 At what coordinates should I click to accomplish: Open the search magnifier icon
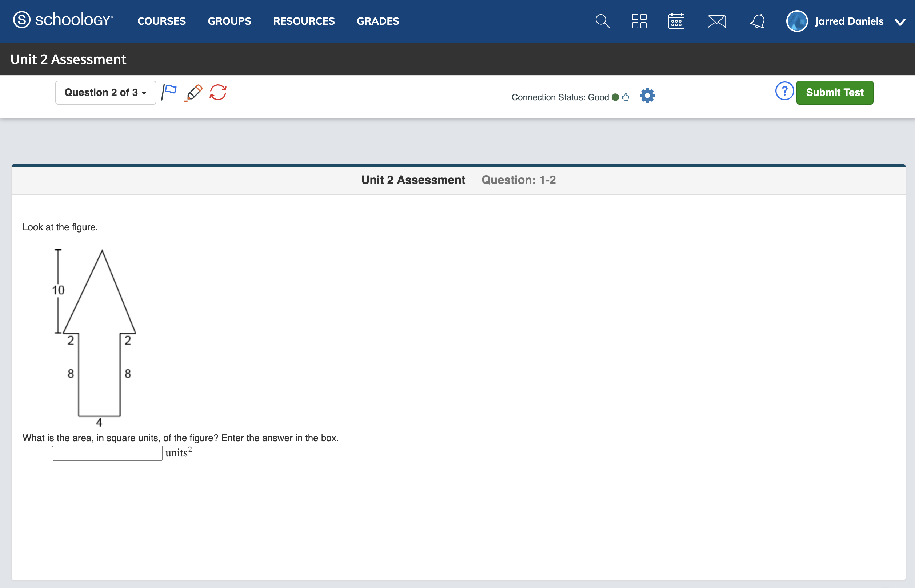(x=602, y=21)
